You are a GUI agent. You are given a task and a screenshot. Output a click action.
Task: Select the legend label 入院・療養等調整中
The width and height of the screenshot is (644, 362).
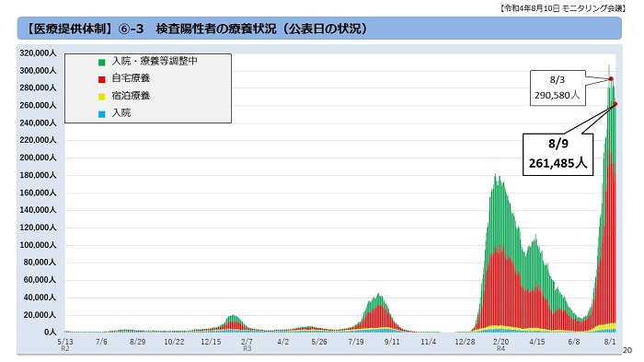(x=155, y=61)
